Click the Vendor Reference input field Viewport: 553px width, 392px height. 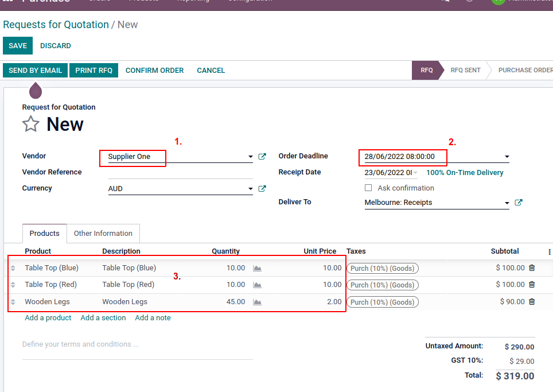(x=181, y=172)
